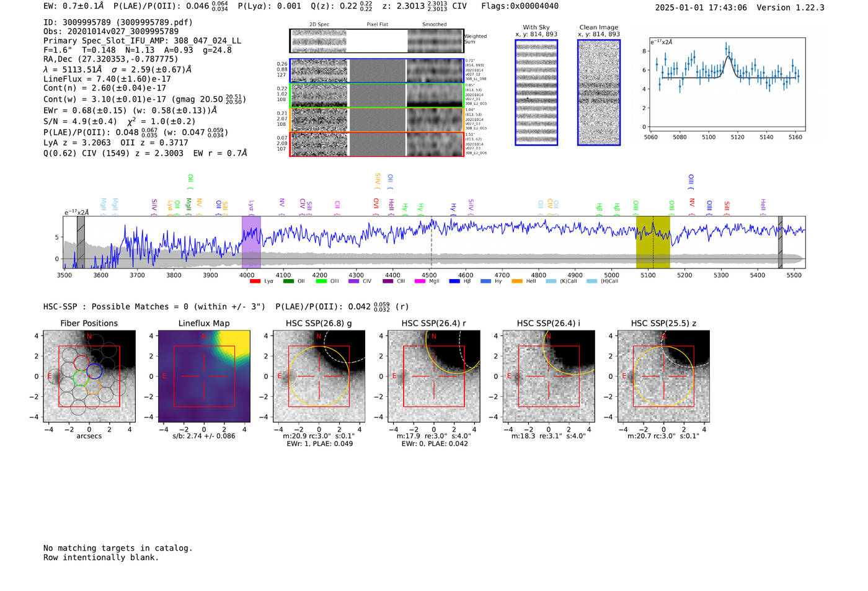Select the green-bordered 2D spectrum row
The image size is (868, 591).
click(376, 96)
